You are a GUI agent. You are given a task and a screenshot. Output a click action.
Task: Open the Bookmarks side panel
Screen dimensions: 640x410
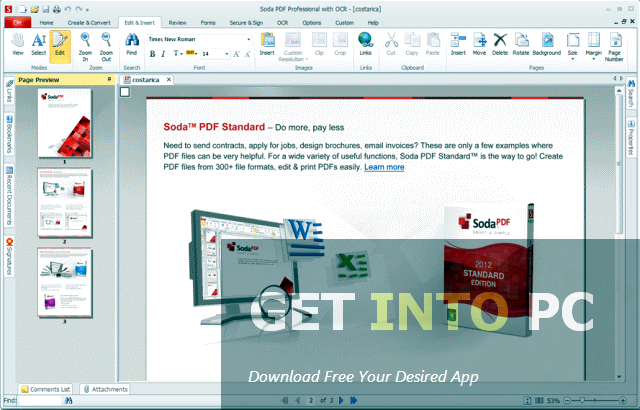(x=9, y=133)
